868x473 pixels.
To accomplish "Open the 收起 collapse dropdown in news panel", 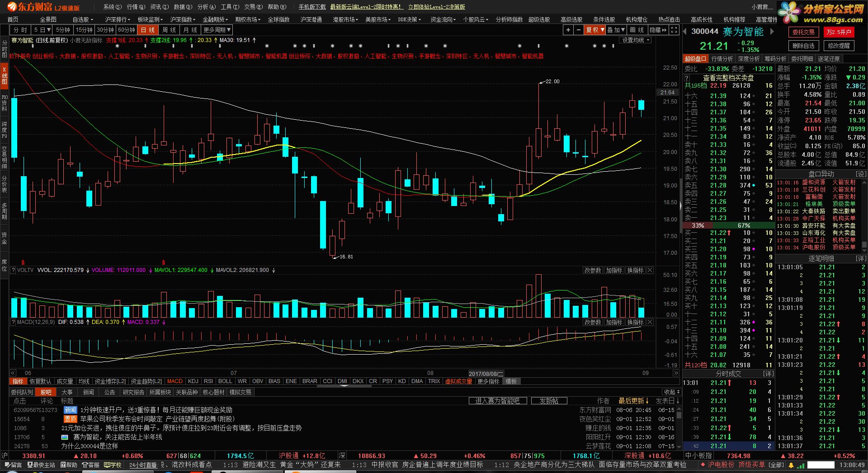I will point(672,392).
